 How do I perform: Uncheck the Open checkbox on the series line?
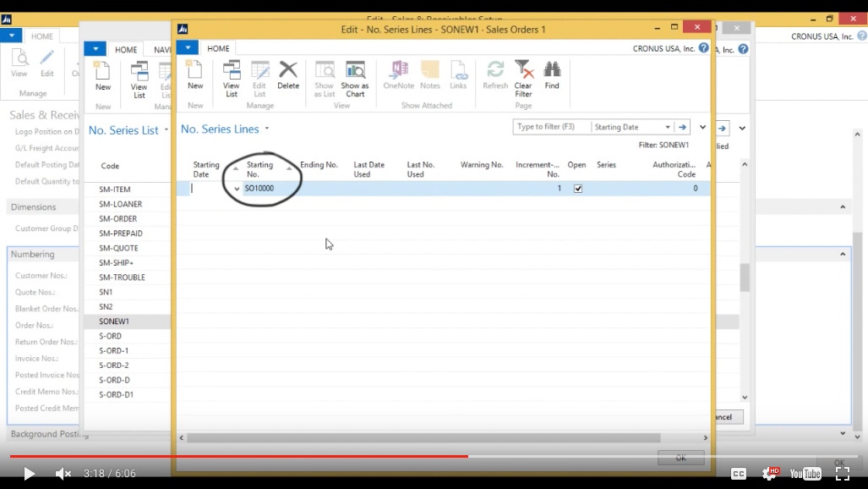coord(578,188)
